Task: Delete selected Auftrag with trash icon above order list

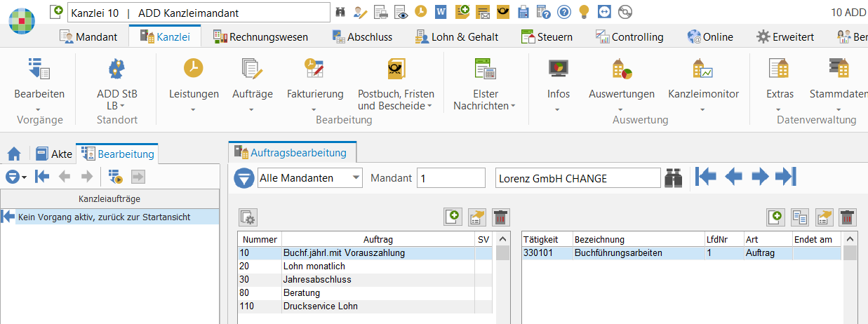Action: click(x=501, y=217)
